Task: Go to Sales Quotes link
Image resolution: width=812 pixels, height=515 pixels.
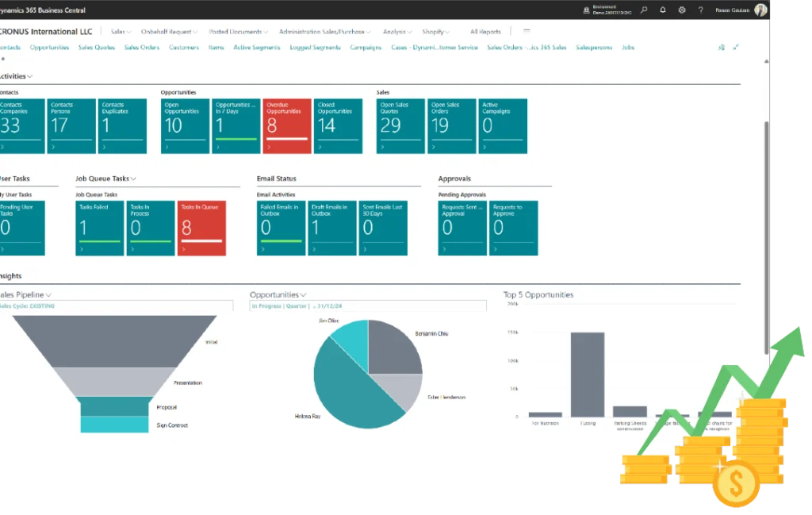Action: (96, 47)
